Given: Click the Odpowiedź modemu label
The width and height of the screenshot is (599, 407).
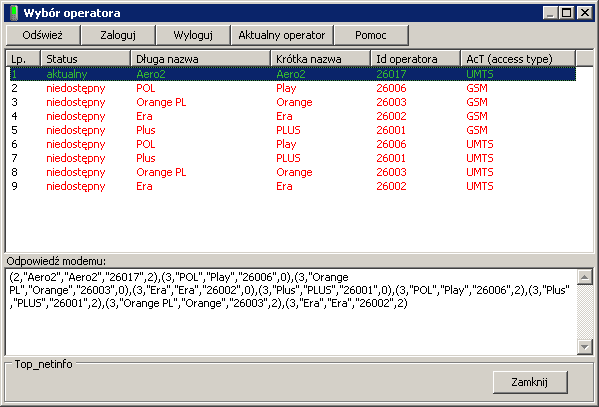Looking at the screenshot, I should pos(56,261).
